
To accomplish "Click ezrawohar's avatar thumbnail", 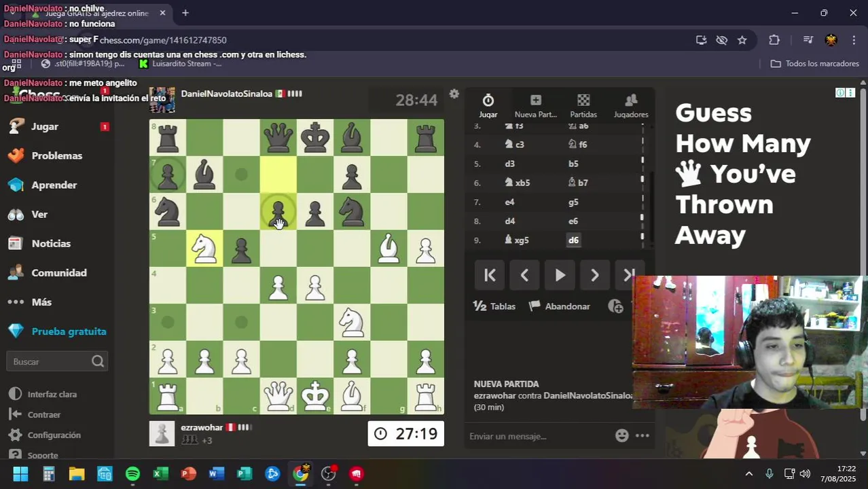I will tap(162, 433).
